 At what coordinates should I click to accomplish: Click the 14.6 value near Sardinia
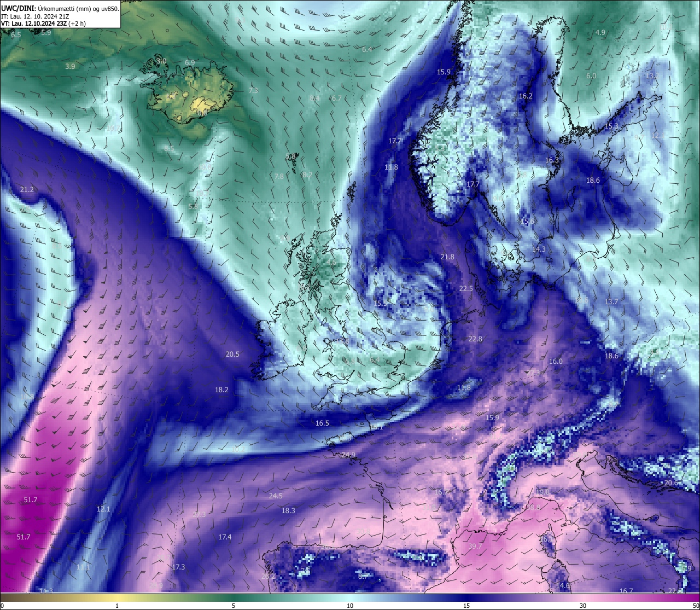click(x=563, y=585)
